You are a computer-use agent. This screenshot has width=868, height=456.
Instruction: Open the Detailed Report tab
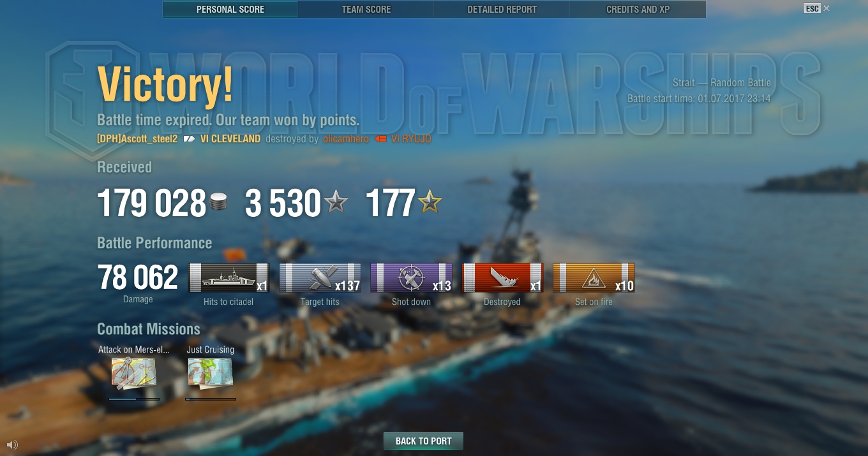(502, 10)
